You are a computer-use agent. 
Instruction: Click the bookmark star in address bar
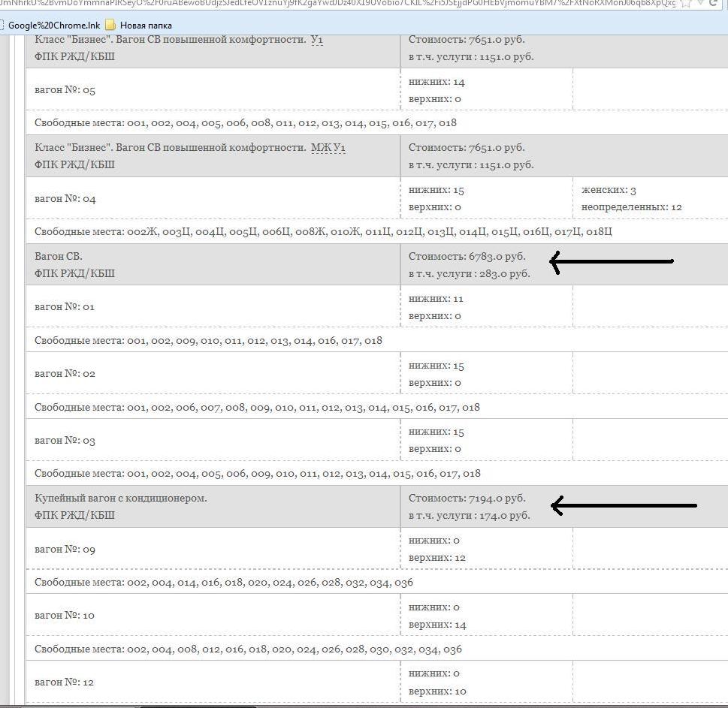coord(686,4)
